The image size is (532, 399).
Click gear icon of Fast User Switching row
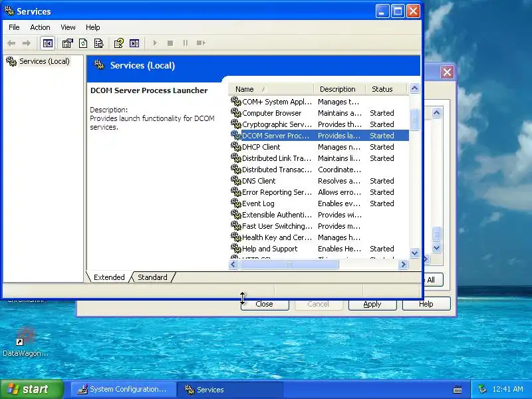[236, 226]
